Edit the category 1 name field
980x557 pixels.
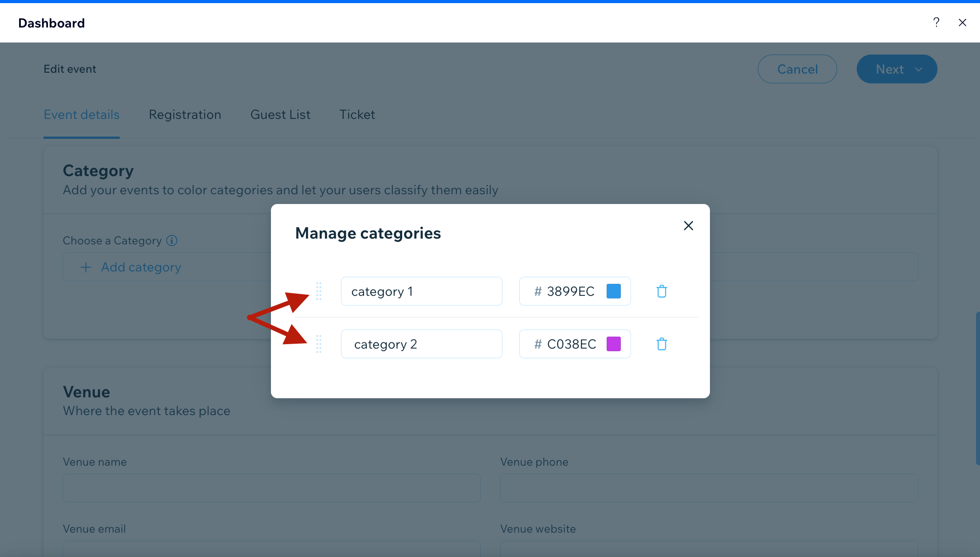tap(421, 291)
